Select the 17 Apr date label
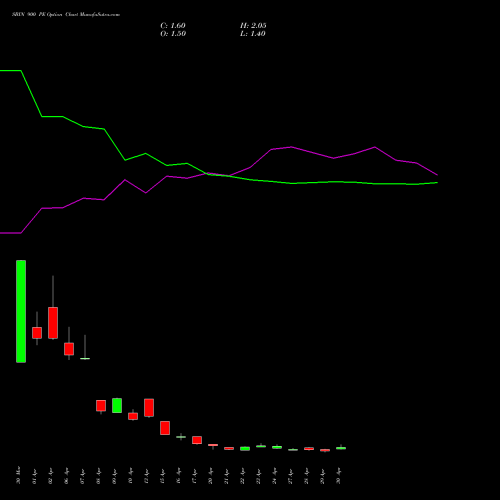Screen dimensions: 500x500 (194, 476)
